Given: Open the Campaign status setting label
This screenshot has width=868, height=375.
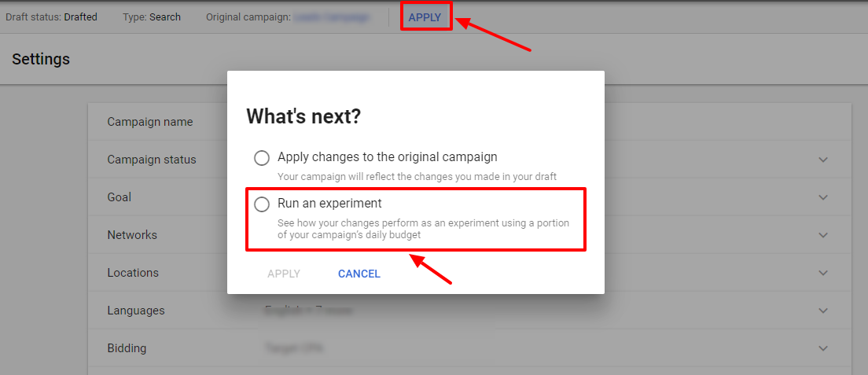Looking at the screenshot, I should [x=152, y=160].
